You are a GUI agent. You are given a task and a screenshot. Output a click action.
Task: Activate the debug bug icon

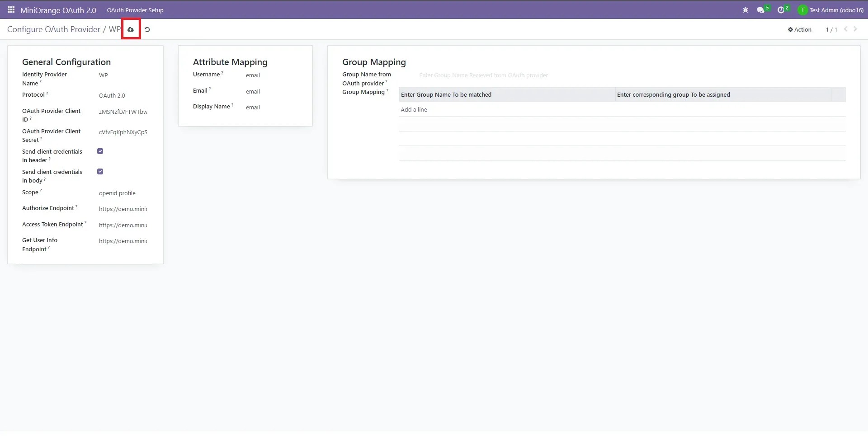745,9
